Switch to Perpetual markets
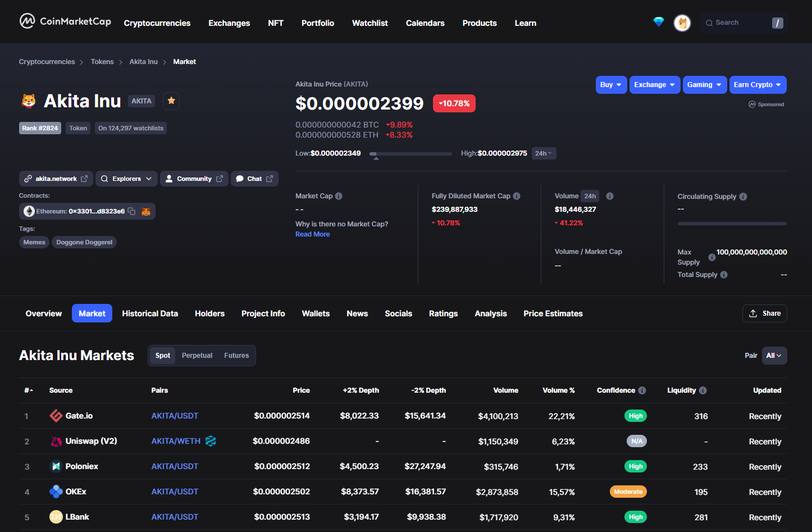 tap(197, 356)
